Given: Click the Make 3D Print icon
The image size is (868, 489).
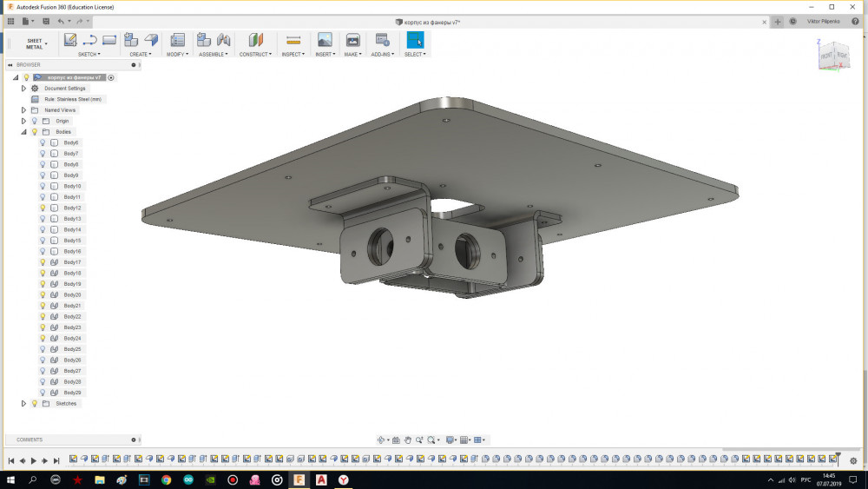Looking at the screenshot, I should click(x=352, y=40).
